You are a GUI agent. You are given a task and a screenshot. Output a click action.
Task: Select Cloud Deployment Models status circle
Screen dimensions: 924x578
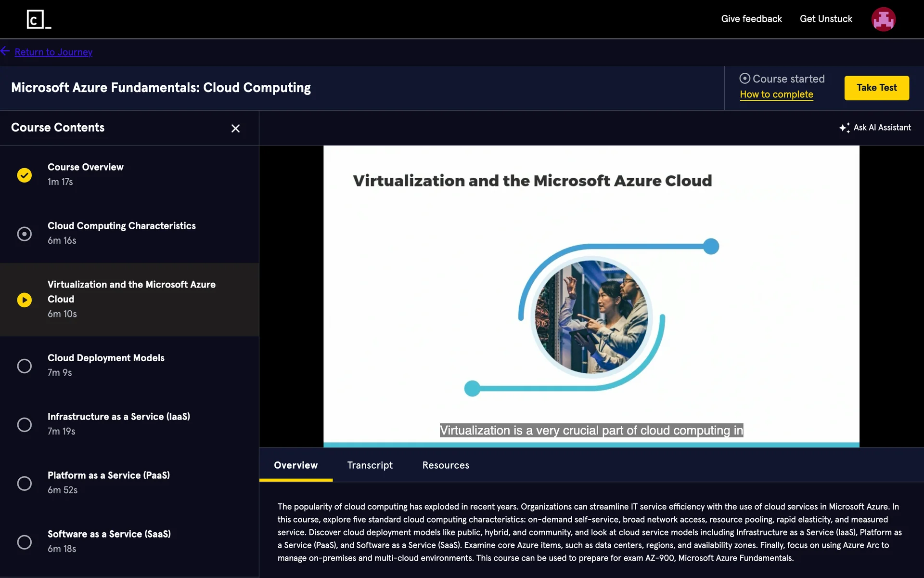[25, 366]
